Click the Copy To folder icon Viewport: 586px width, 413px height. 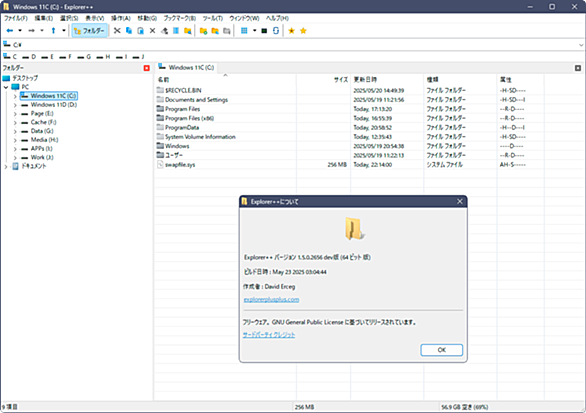click(x=215, y=31)
